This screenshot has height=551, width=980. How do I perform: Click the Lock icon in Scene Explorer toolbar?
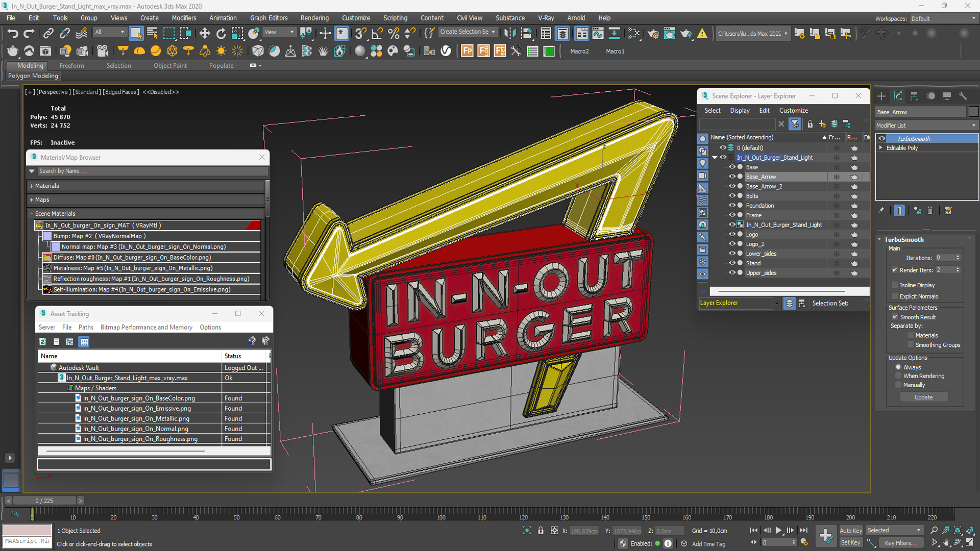coord(810,124)
